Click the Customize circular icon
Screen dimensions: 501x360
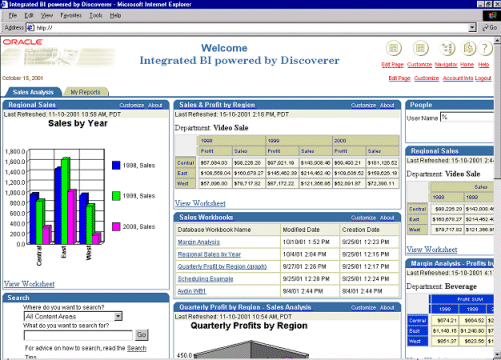[x=420, y=48]
